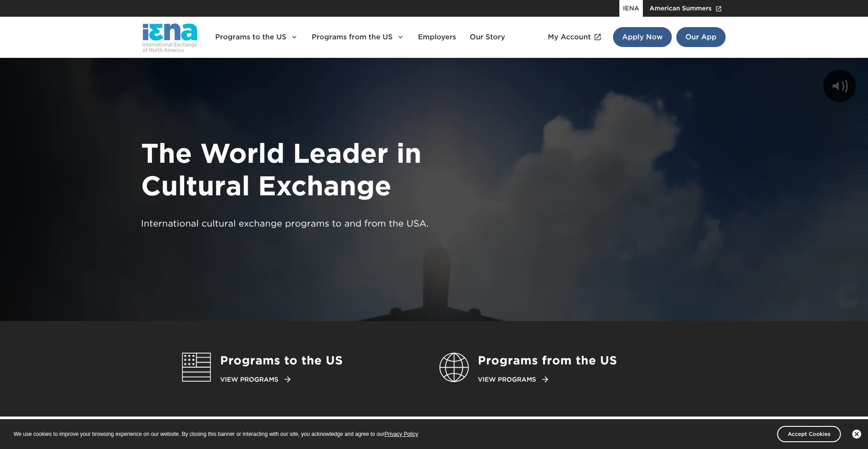Click the external-link icon beside American Summers
The height and width of the screenshot is (449, 868).
tap(718, 8)
